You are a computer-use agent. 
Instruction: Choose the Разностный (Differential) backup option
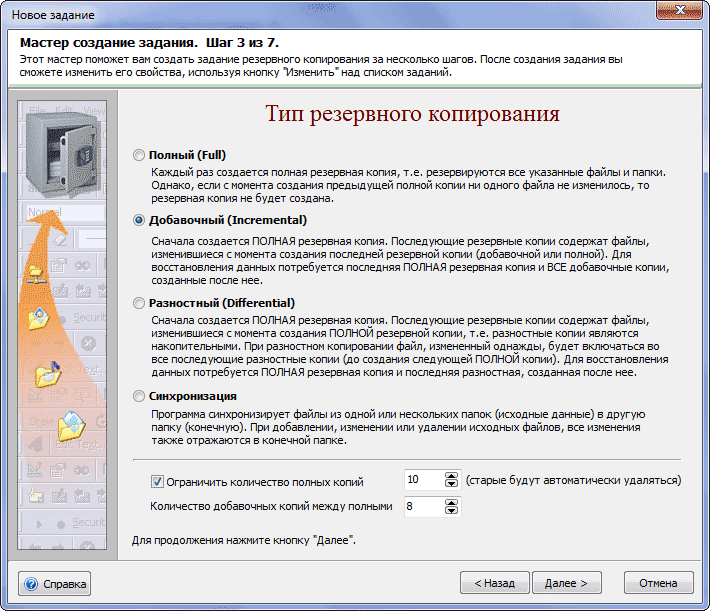coord(139,303)
